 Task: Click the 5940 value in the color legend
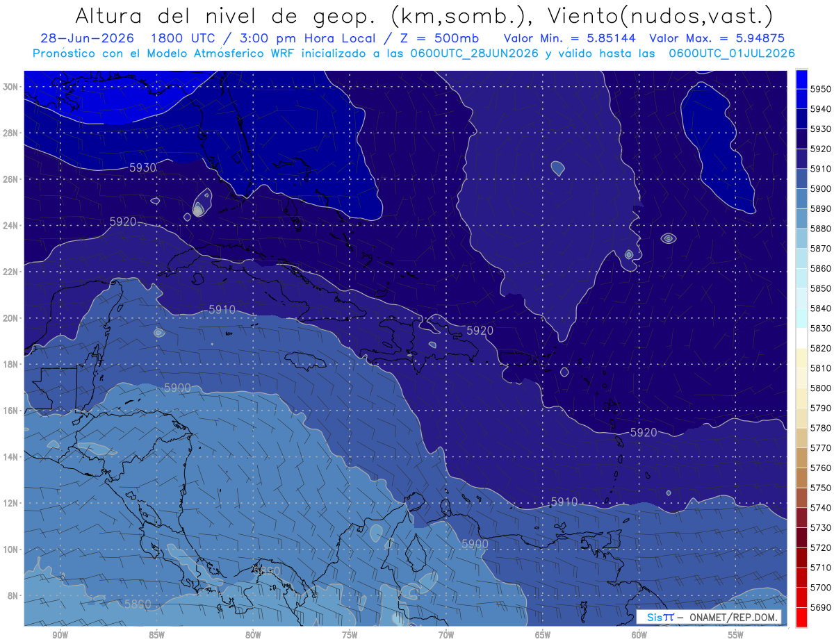coord(820,109)
